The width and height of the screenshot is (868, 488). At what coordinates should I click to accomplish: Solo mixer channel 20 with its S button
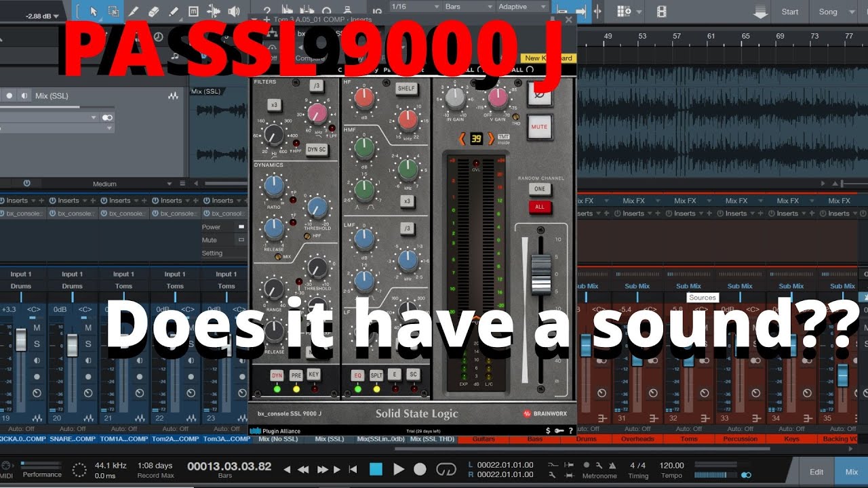point(88,344)
